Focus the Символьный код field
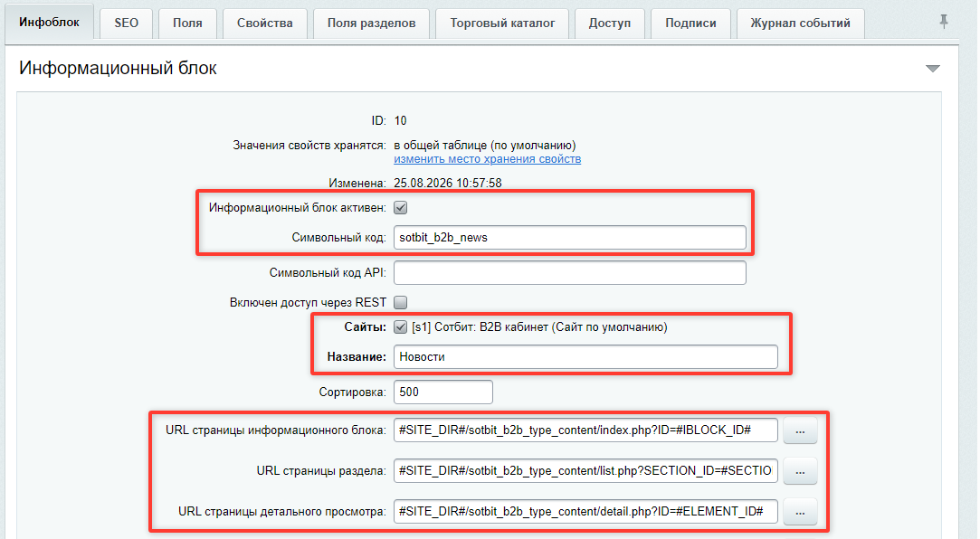The image size is (980, 539). click(x=570, y=237)
